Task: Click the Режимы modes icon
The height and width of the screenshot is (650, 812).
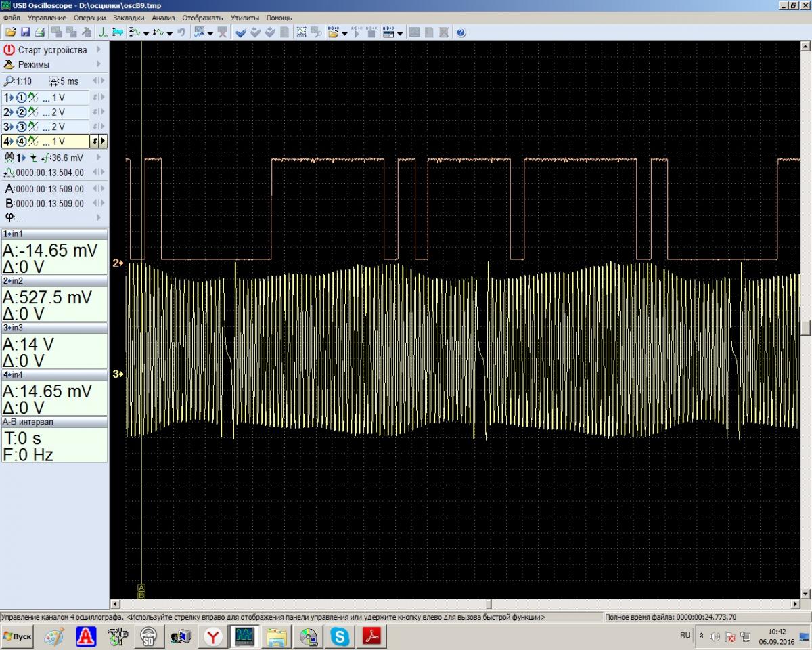Action: [9, 65]
